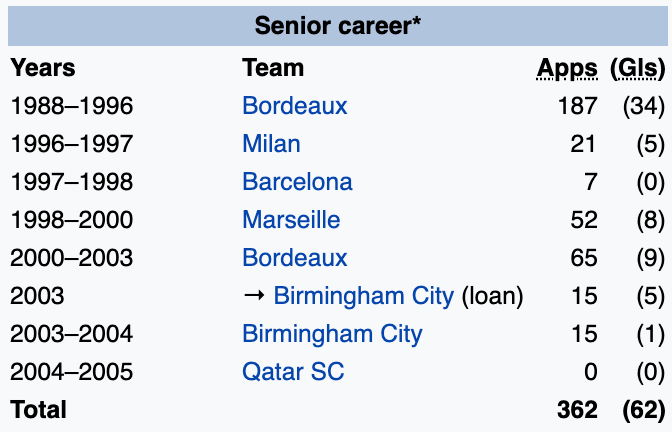Click the (34) goals value
The image size is (672, 432).
click(644, 105)
